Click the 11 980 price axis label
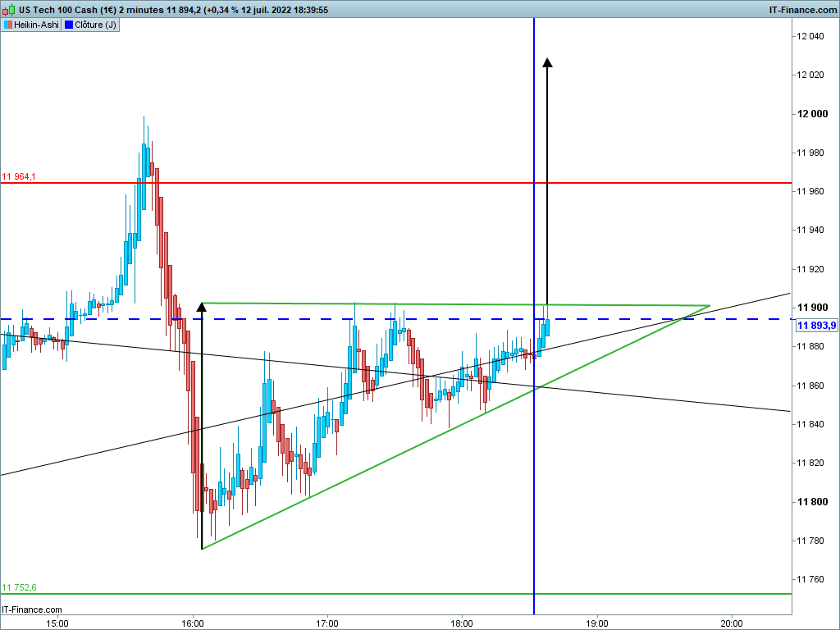This screenshot has height=630, width=840. point(810,153)
